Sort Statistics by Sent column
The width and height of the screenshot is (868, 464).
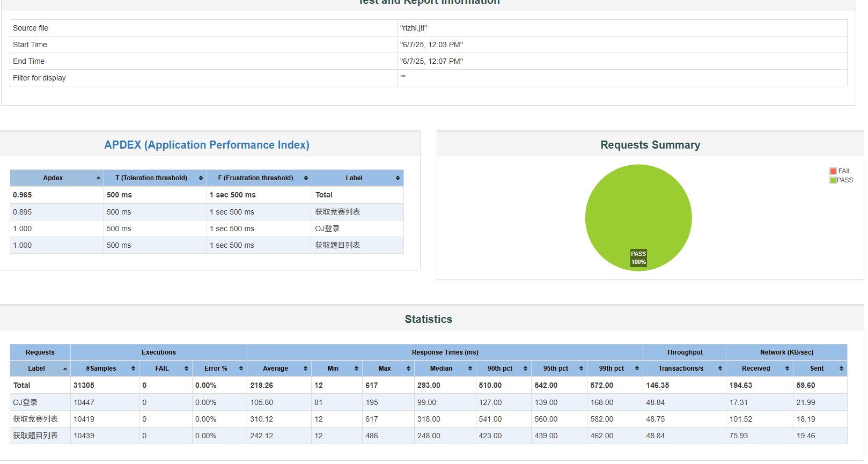coord(820,369)
